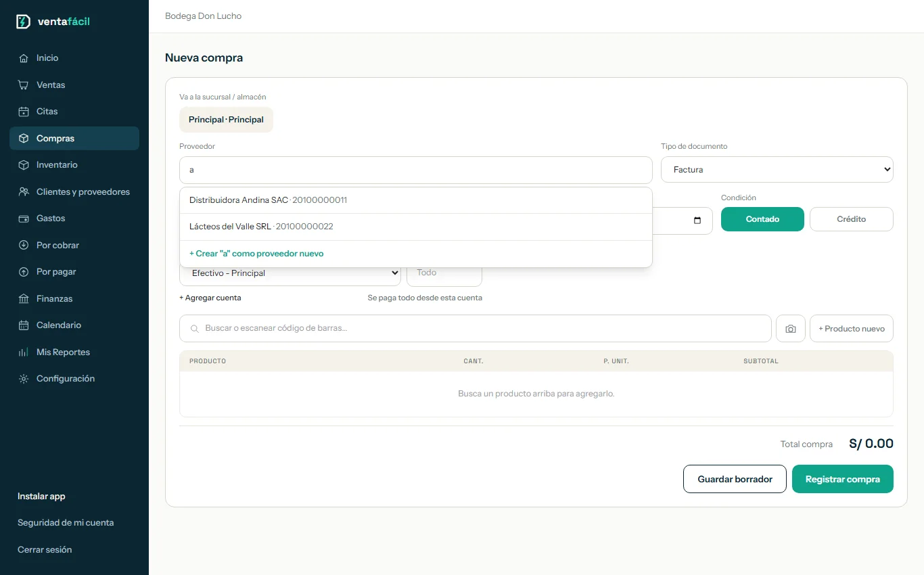Viewport: 924px width, 575px height.
Task: Click the barcode product search field
Action: pyautogui.click(x=476, y=329)
